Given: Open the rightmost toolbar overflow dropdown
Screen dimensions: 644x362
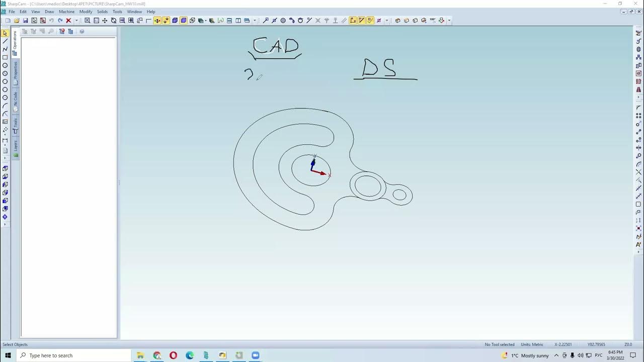Looking at the screenshot, I should [x=449, y=21].
